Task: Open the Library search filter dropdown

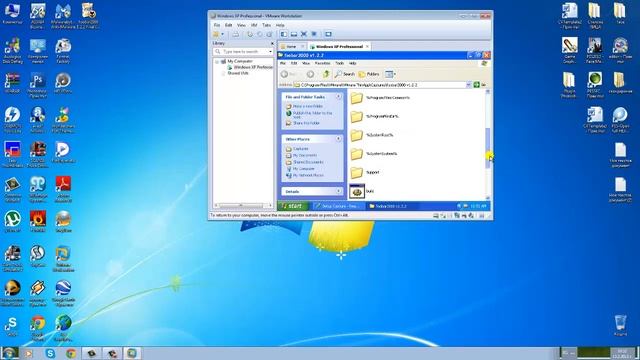Action: [x=270, y=52]
